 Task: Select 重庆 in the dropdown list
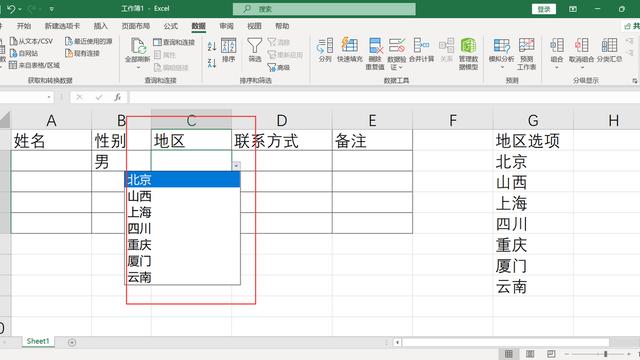pyautogui.click(x=182, y=245)
